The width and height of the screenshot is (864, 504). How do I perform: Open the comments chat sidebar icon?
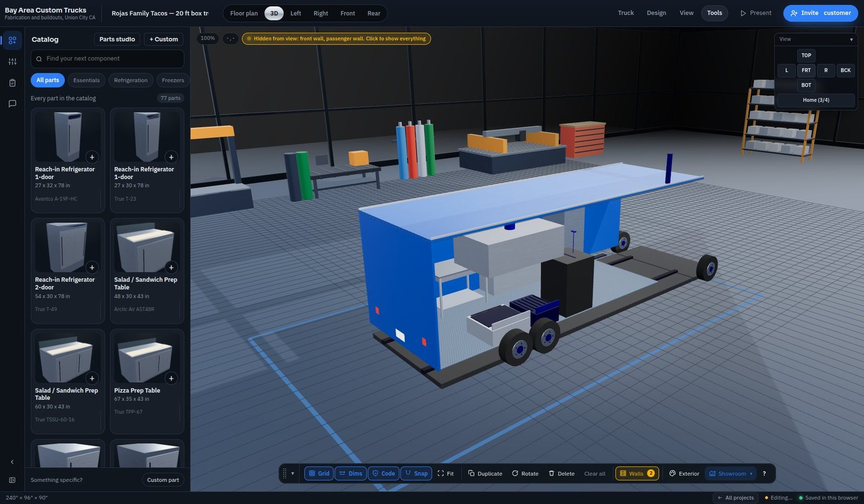(x=12, y=104)
